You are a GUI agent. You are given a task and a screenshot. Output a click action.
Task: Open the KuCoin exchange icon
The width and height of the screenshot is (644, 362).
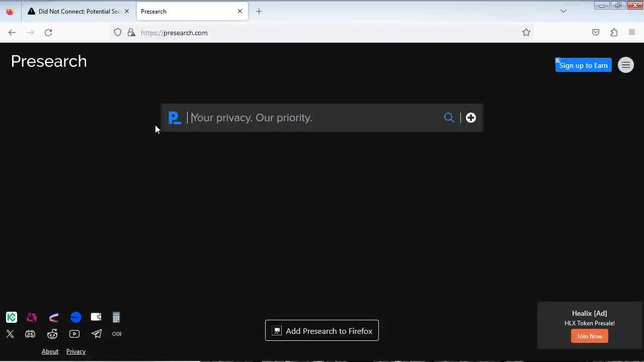coord(12,317)
